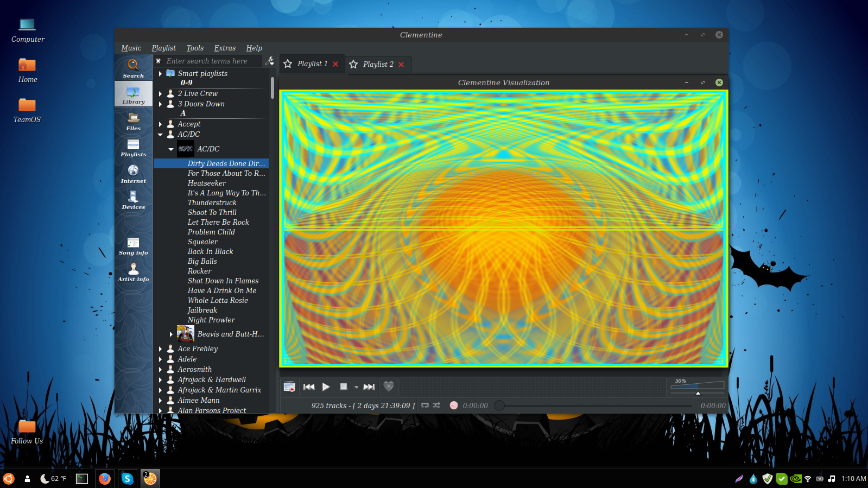The height and width of the screenshot is (488, 868).
Task: Click the Clementine taskbar button
Action: (150, 478)
